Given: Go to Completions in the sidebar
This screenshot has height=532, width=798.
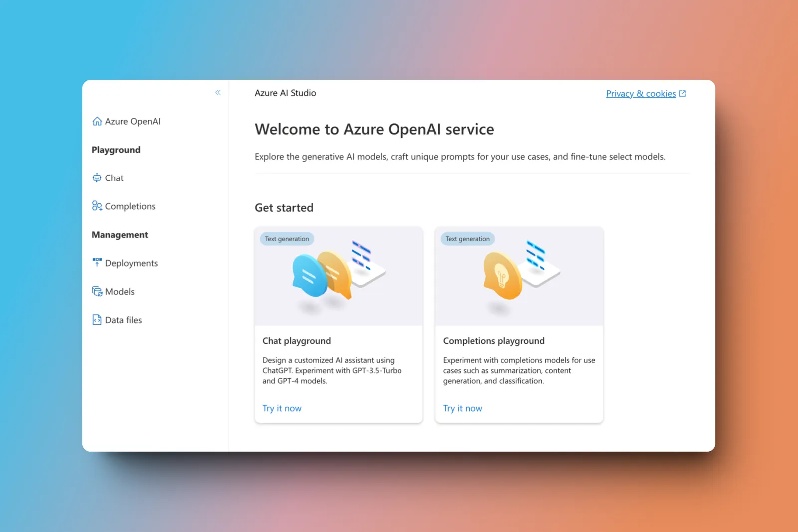Looking at the screenshot, I should [x=130, y=206].
